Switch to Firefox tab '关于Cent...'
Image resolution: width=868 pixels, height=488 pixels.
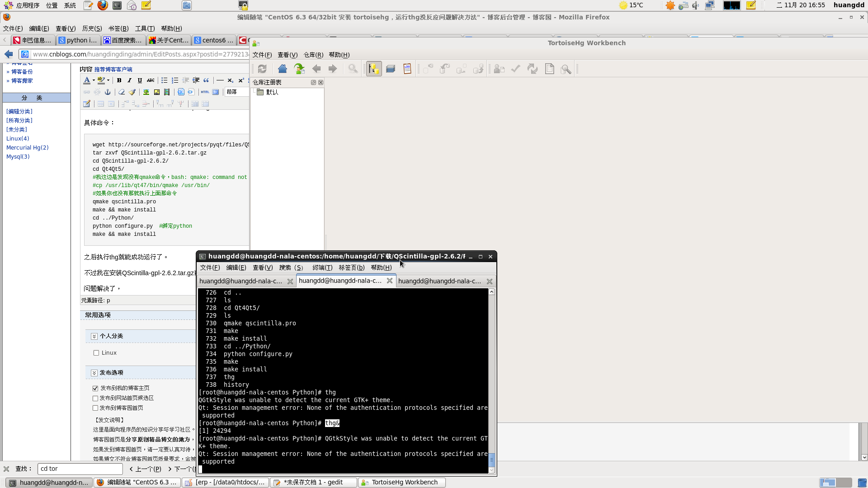click(x=169, y=40)
